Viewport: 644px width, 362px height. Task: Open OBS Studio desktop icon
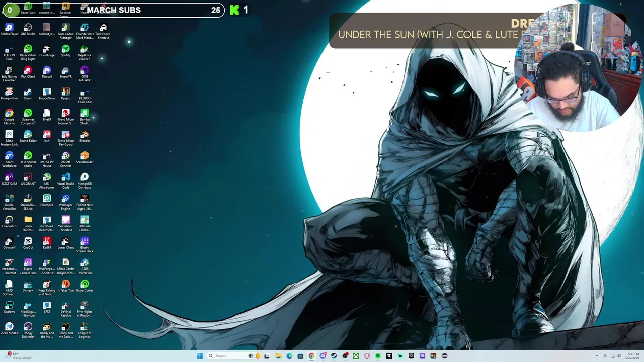pos(28,30)
